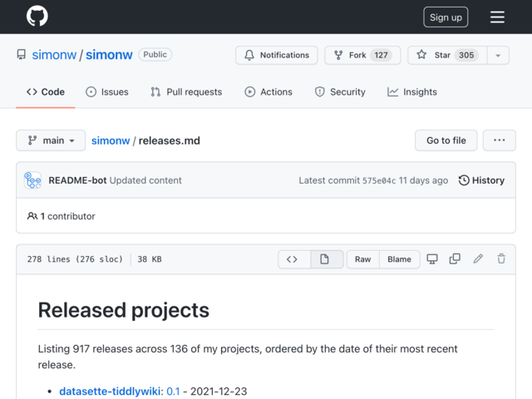Screen dimensions: 532x399
Task: Click the Sign up button
Action: pos(446,17)
